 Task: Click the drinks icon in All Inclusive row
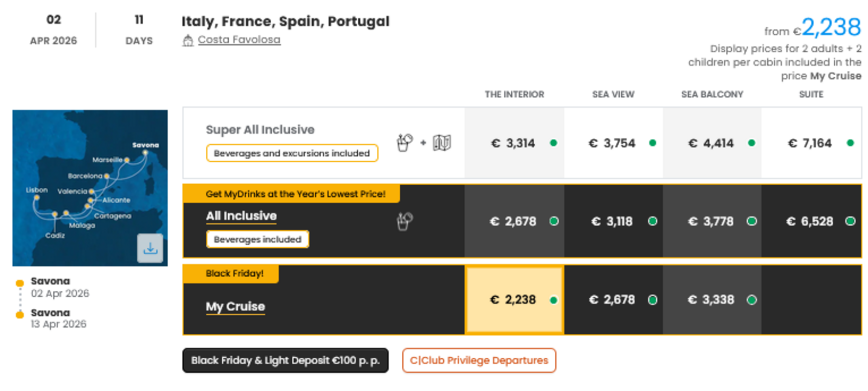[404, 221]
